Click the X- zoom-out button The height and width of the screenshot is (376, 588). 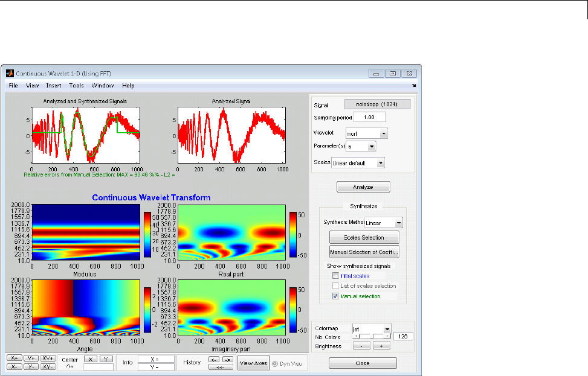[x=15, y=366]
